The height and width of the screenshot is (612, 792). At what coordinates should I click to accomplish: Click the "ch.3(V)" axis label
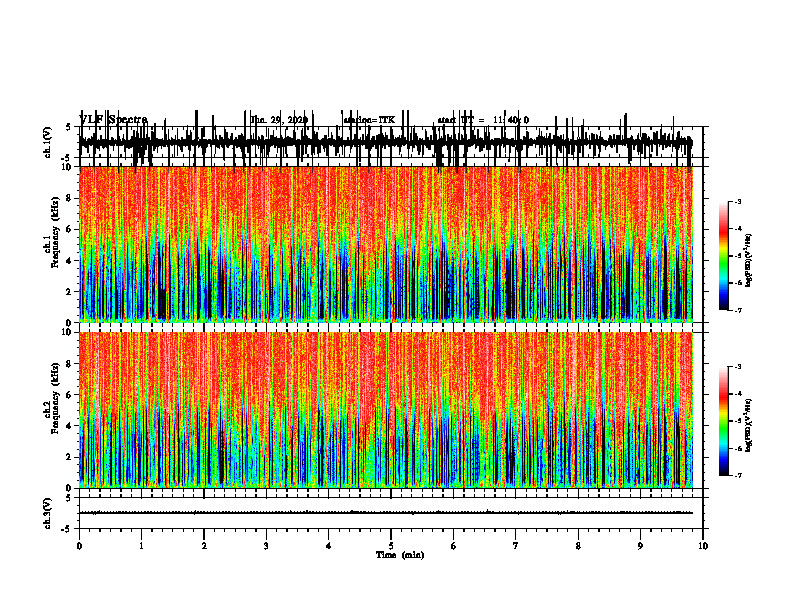click(x=48, y=513)
